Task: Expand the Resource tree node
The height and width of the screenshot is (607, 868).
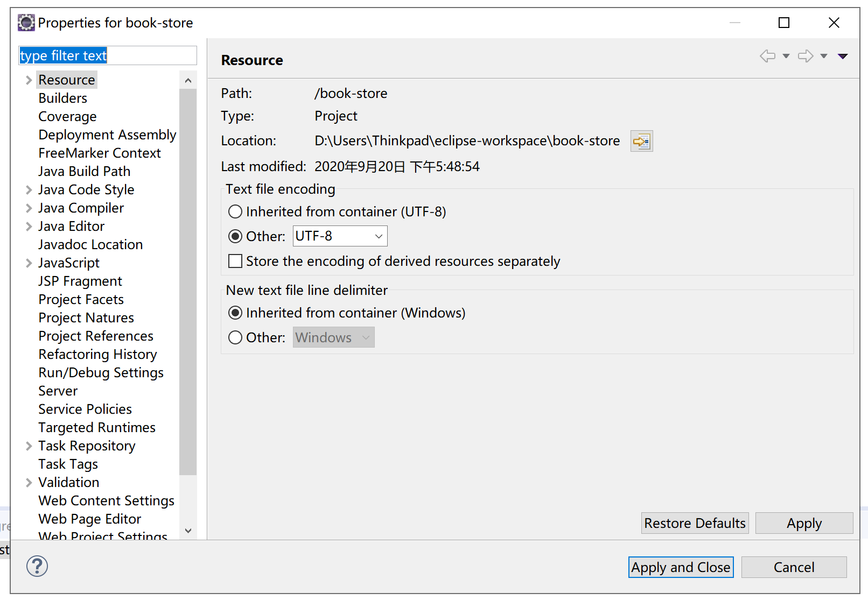Action: (29, 80)
